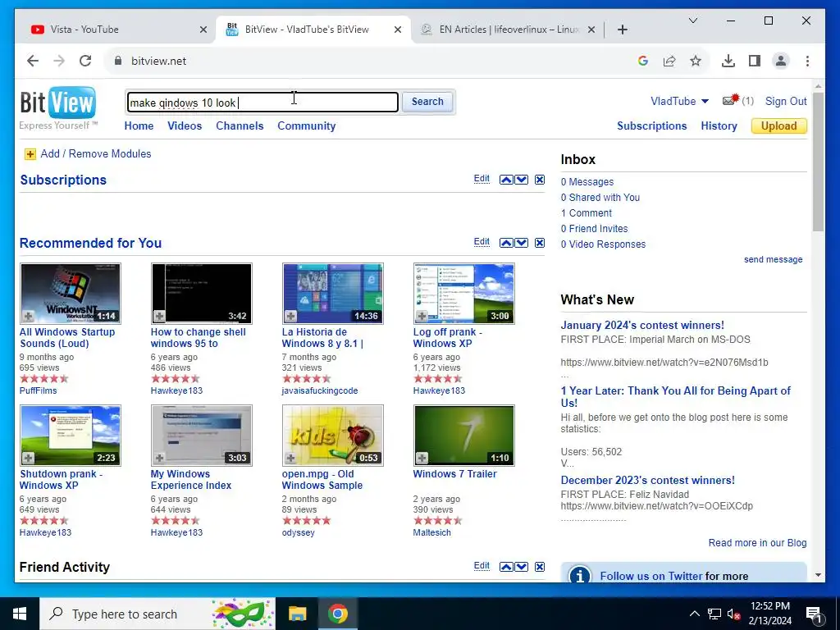
Task: Open the Chrome profile avatar
Action: pyautogui.click(x=781, y=61)
